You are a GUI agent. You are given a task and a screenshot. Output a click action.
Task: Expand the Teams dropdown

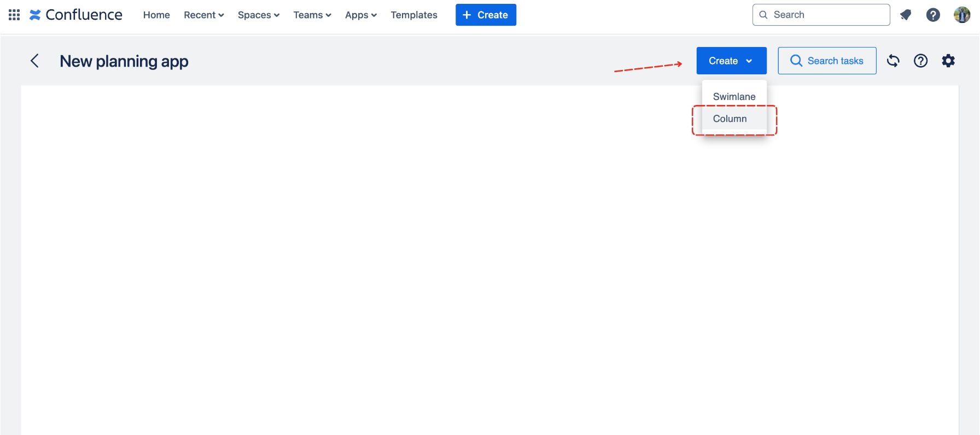[312, 15]
